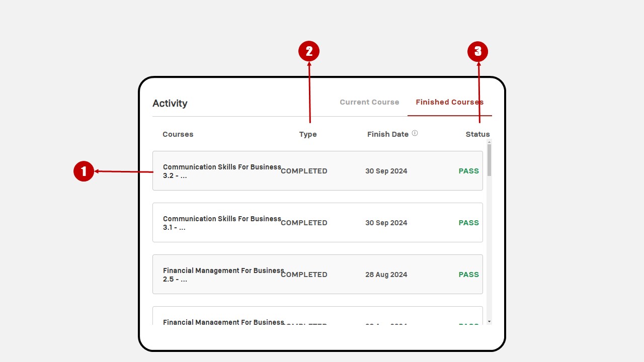Switch to the Current Course tab

[x=369, y=102]
